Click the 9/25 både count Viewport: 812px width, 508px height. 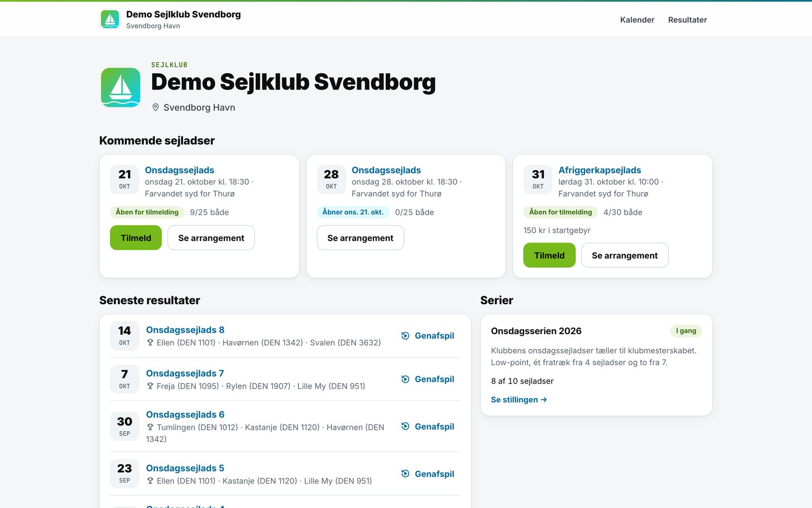click(x=209, y=212)
